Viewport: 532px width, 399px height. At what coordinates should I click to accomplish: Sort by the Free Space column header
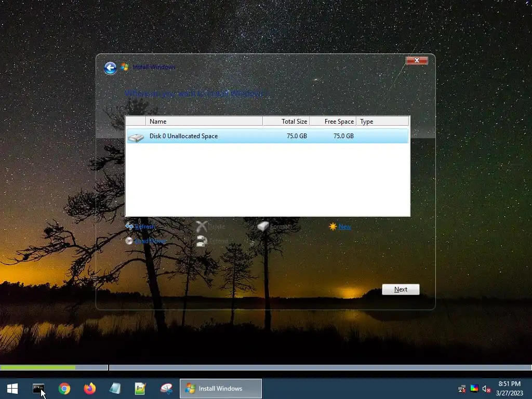[333, 121]
